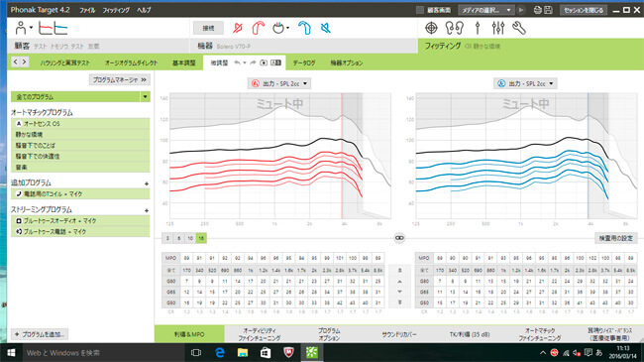Click the previous tab arrow
Image resolution: width=644 pixels, height=362 pixels.
[16, 62]
